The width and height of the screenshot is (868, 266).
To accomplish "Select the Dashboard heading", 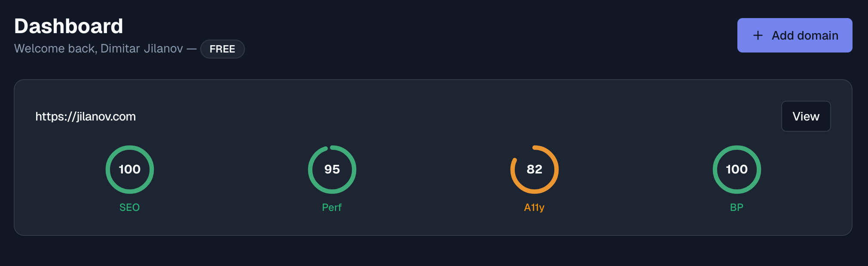I will pyautogui.click(x=69, y=26).
